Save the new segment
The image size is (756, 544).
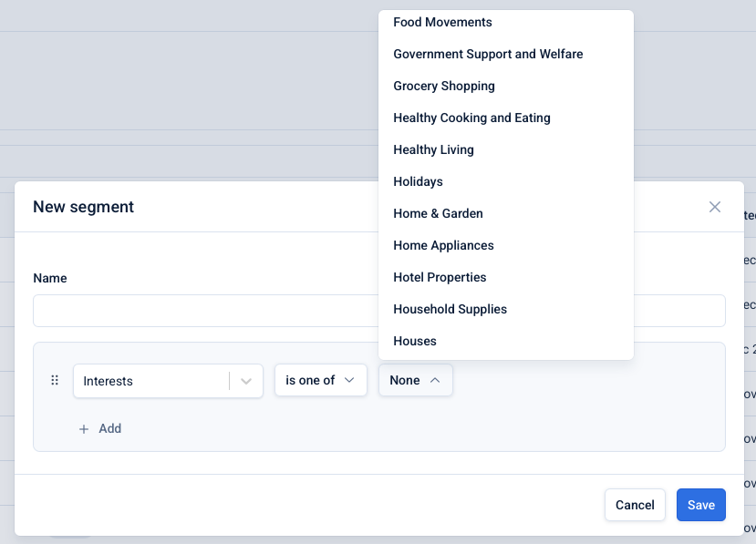tap(700, 505)
